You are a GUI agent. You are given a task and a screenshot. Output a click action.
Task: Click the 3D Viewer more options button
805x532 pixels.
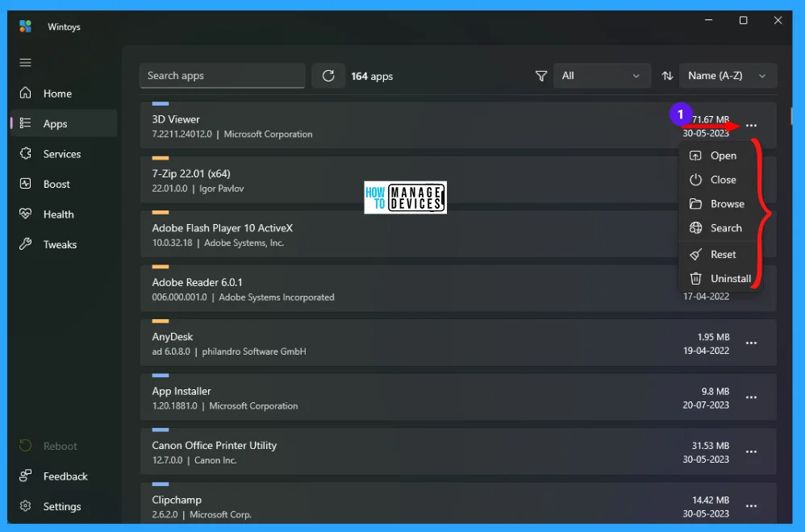point(751,126)
